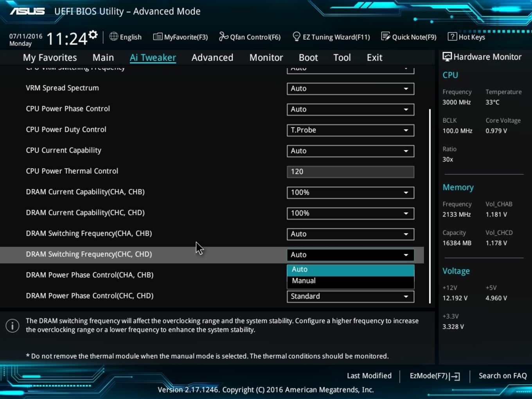The width and height of the screenshot is (532, 399).
Task: Click Core Voltage 0.979 V value
Action: [x=496, y=131]
